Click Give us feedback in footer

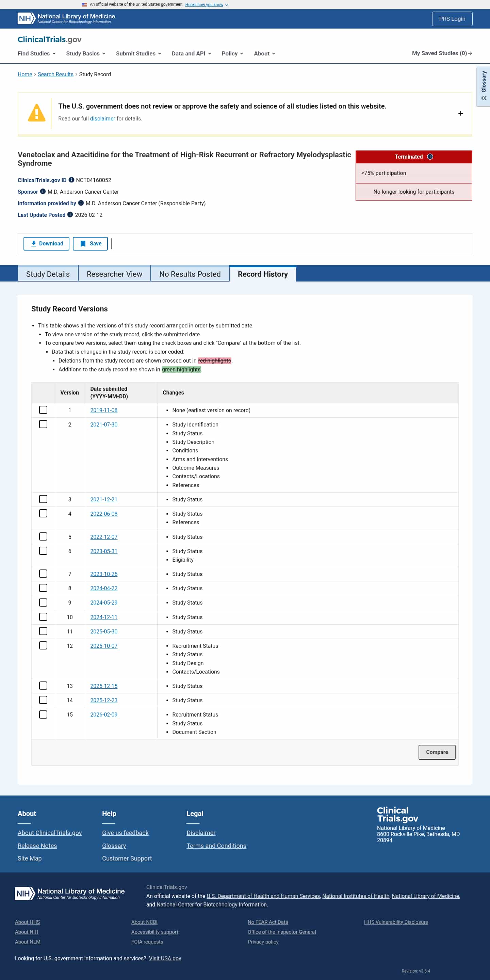[125, 833]
